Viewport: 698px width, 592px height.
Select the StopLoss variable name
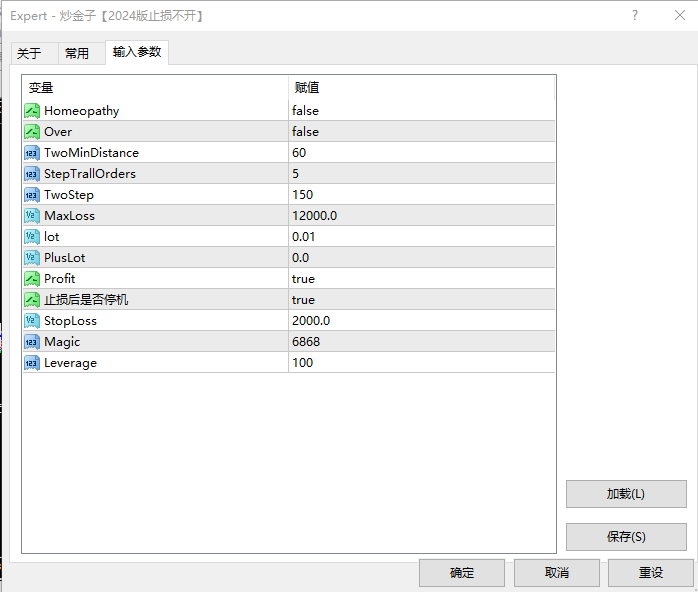(x=70, y=320)
